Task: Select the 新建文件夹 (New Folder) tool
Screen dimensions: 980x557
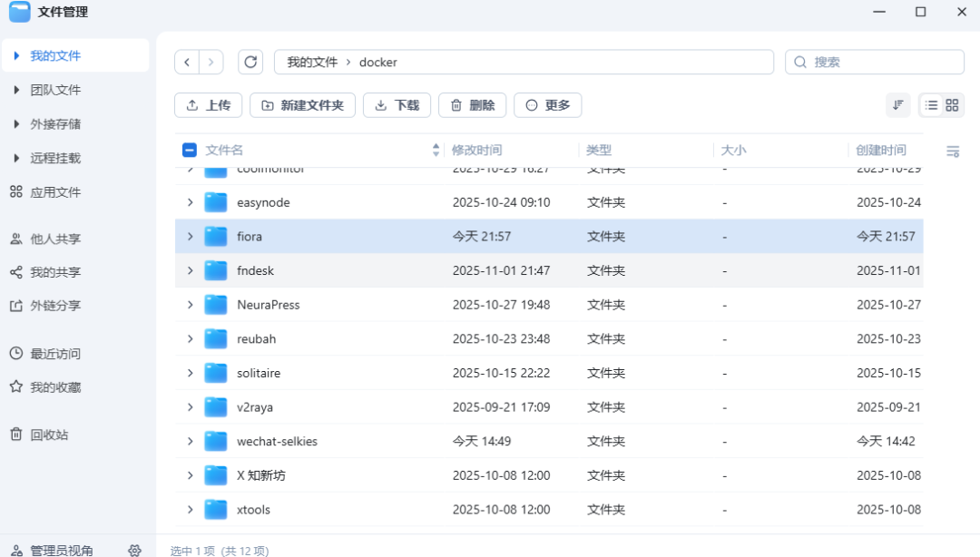Action: [302, 104]
